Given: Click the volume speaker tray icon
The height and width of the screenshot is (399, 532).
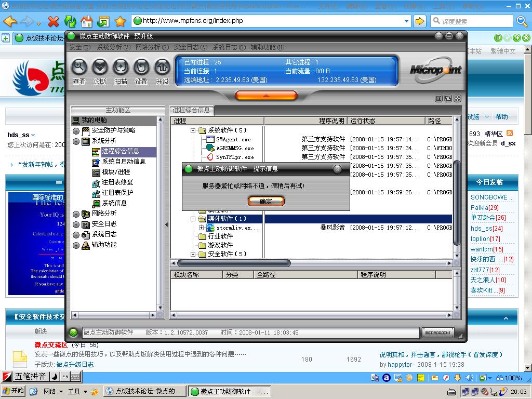Looking at the screenshot, I should point(469,378).
